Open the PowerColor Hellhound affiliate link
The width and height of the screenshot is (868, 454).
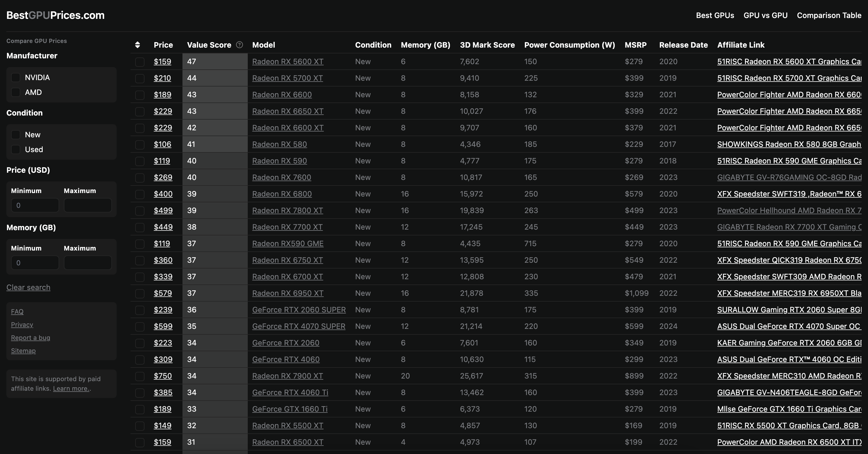tap(789, 210)
